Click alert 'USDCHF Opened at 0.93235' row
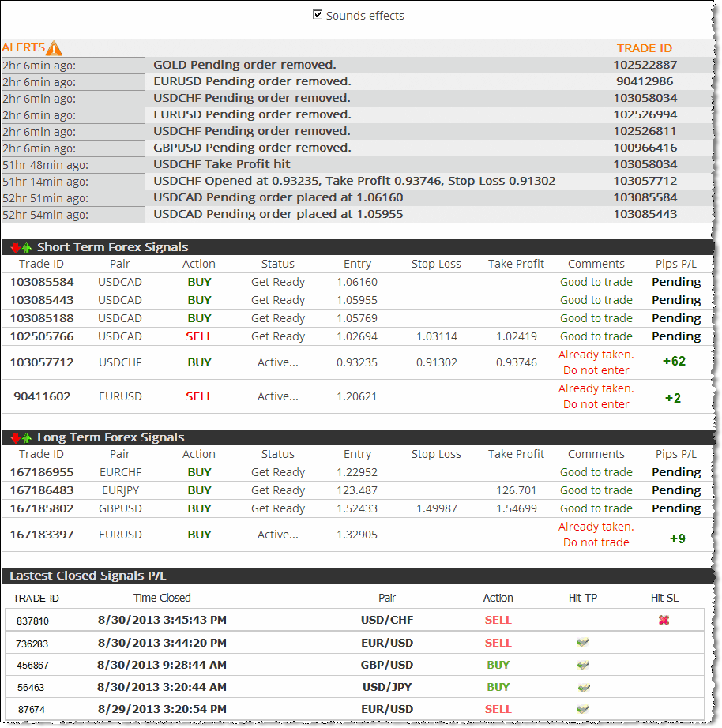Screen dimensions: 722x728 pos(355,181)
